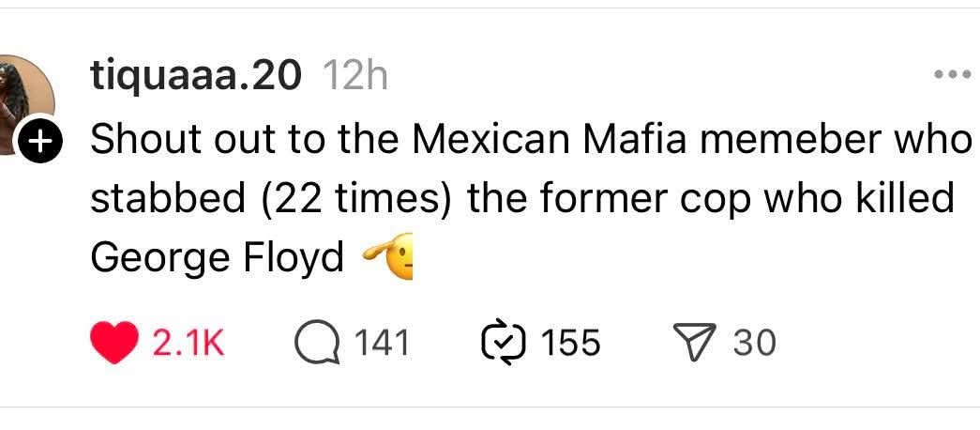Image resolution: width=980 pixels, height=430 pixels.
Task: Click the '(22 times)' text in post
Action: click(x=355, y=200)
